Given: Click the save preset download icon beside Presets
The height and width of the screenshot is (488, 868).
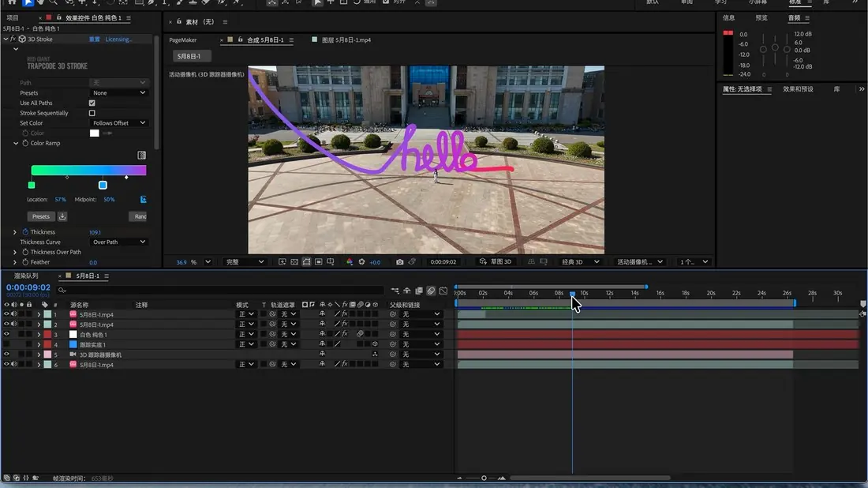Looking at the screenshot, I should click(x=62, y=216).
